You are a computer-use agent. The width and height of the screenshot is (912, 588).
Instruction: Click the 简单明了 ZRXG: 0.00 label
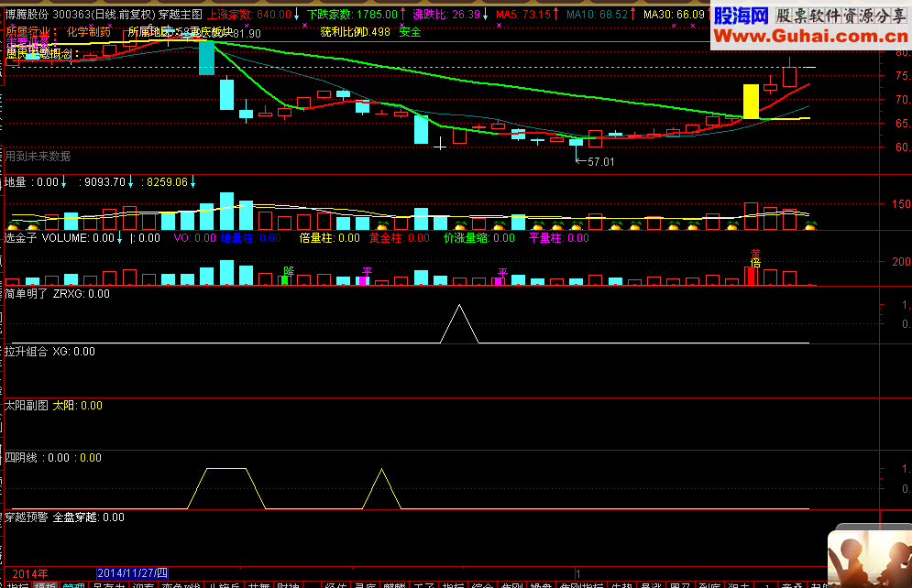(x=57, y=294)
